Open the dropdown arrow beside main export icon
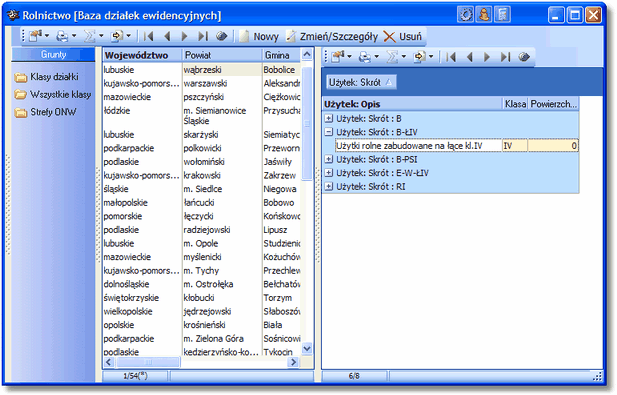617x395 pixels. pos(47,36)
